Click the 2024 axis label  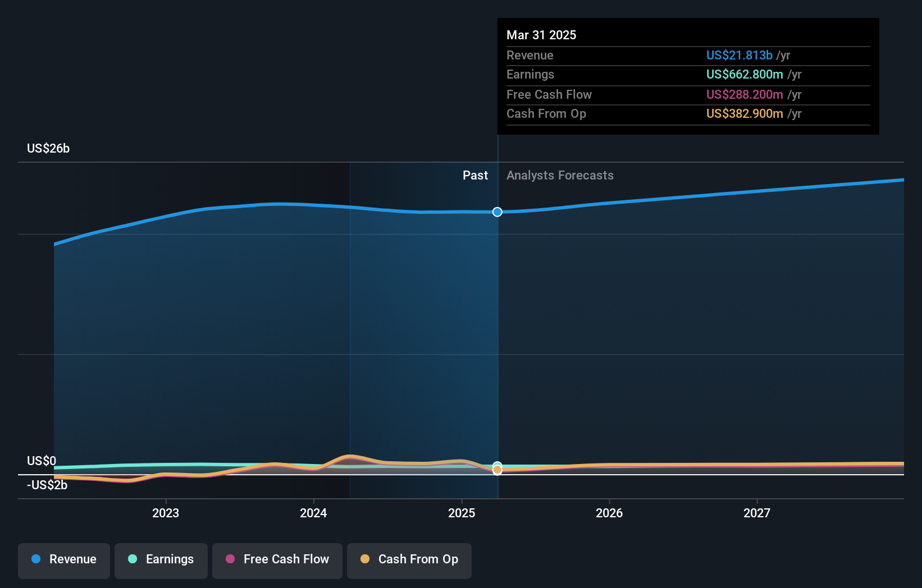click(x=313, y=513)
